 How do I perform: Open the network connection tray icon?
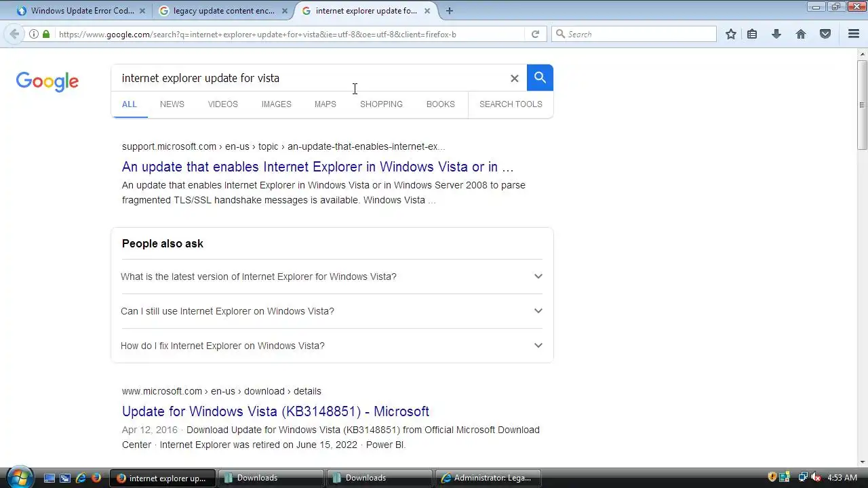click(x=803, y=477)
